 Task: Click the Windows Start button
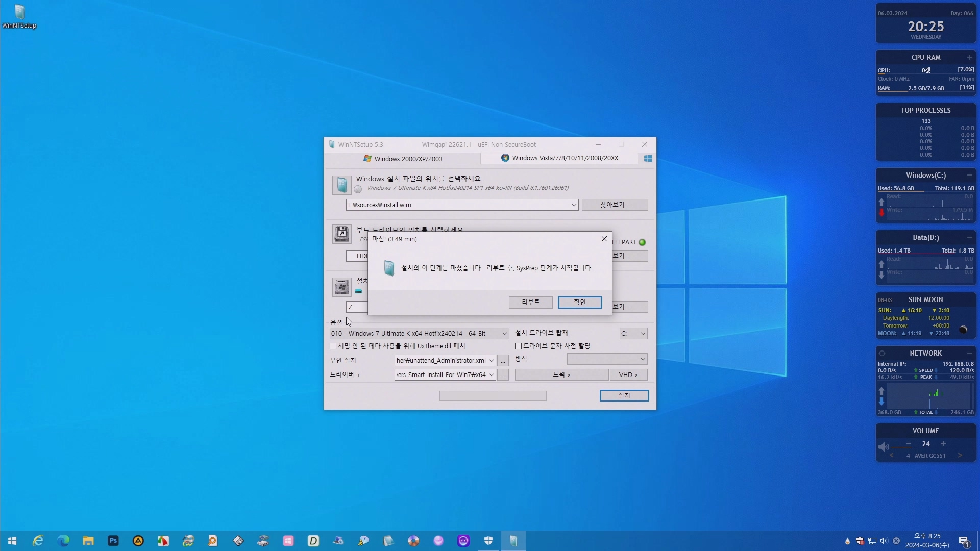click(x=12, y=541)
